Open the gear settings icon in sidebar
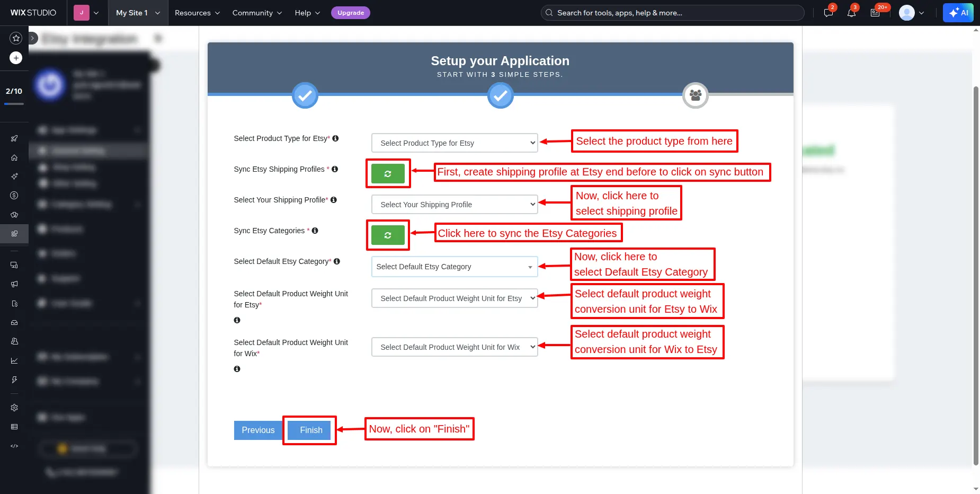This screenshot has width=980, height=494. (14, 408)
